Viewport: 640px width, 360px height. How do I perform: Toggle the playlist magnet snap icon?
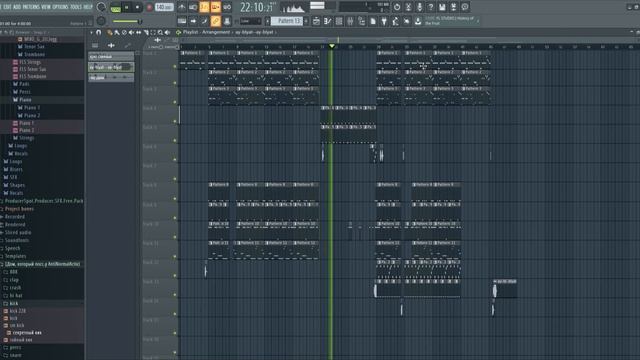click(98, 32)
